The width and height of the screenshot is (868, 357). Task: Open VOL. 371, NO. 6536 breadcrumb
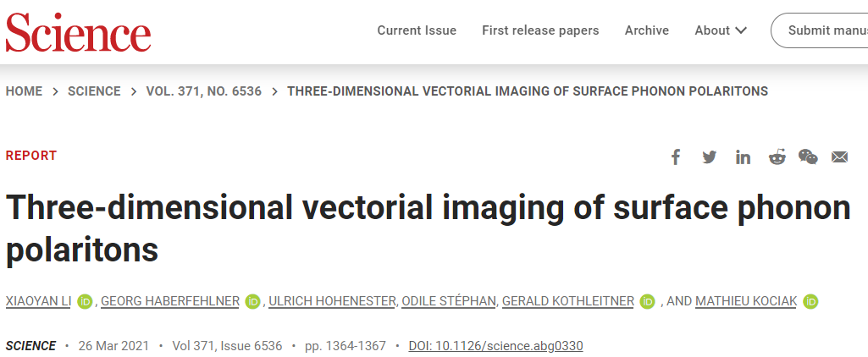click(204, 91)
